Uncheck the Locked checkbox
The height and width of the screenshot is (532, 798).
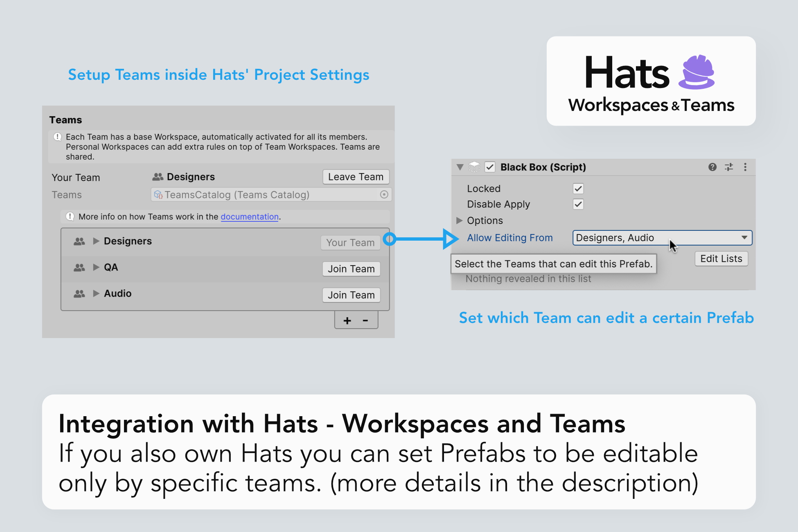(578, 189)
